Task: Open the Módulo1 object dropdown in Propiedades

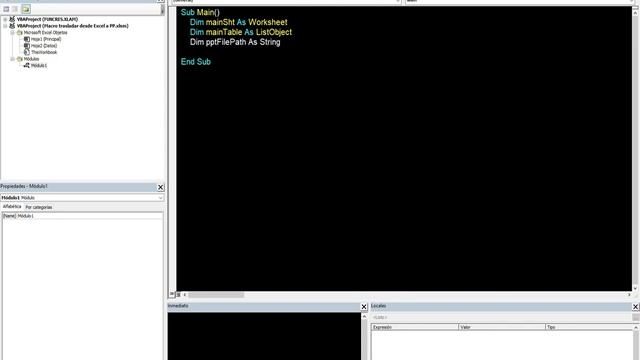Action: (160, 198)
